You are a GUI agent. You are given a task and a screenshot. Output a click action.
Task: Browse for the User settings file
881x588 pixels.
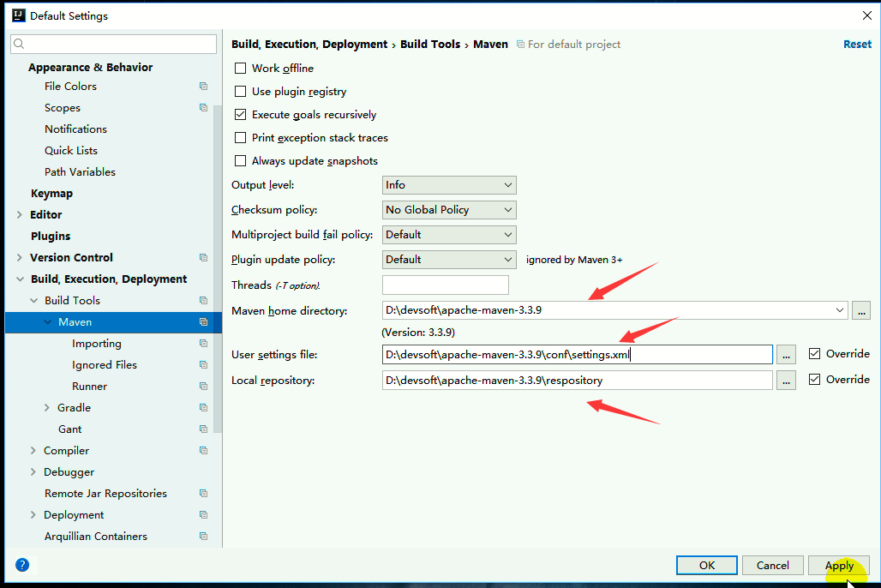(x=786, y=354)
